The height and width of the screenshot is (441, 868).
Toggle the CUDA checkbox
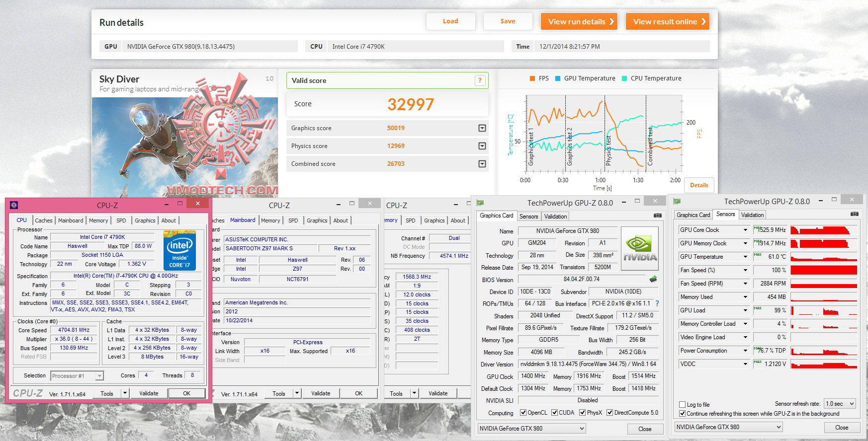(x=554, y=413)
